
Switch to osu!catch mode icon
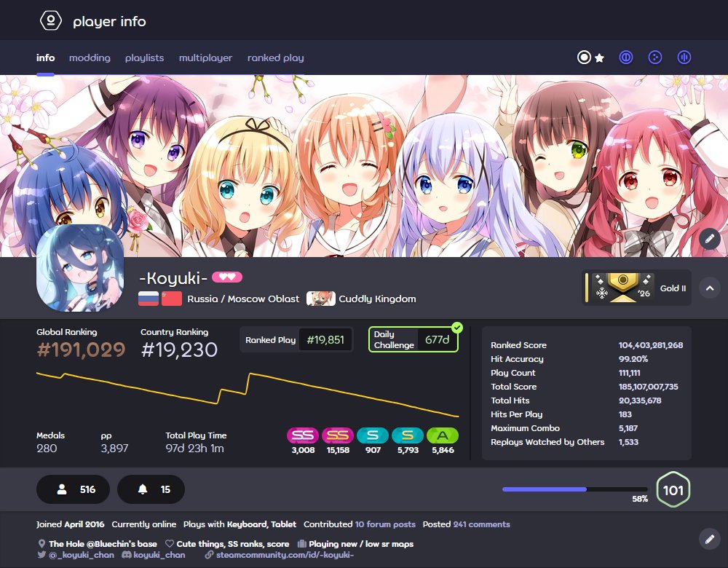pyautogui.click(x=655, y=58)
